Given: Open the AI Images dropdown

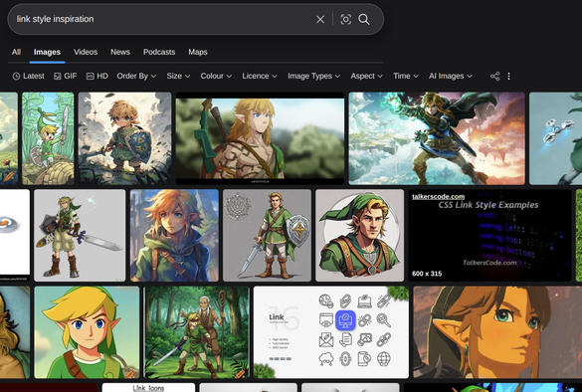Looking at the screenshot, I should click(451, 76).
